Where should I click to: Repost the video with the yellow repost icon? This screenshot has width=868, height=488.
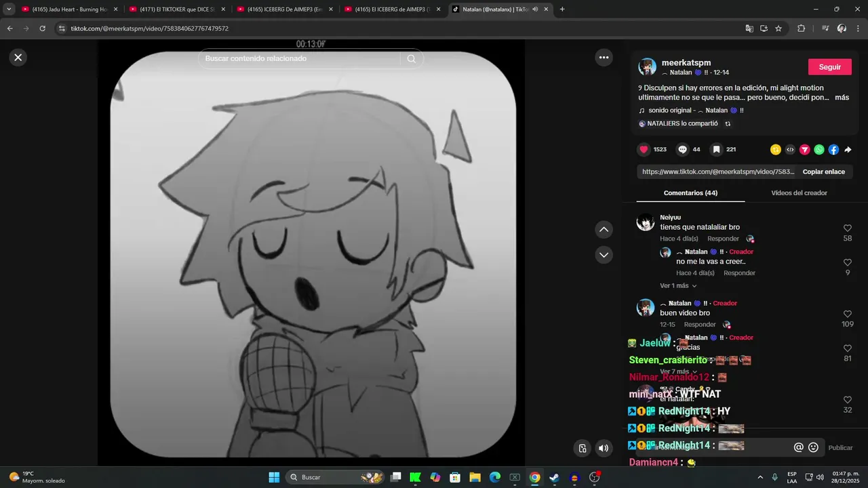(x=776, y=150)
